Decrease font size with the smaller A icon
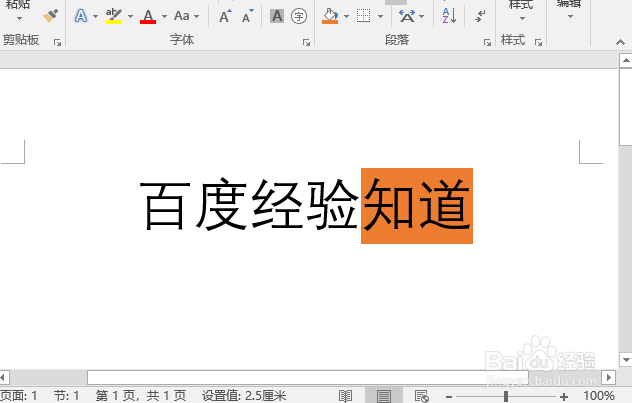 (x=247, y=16)
